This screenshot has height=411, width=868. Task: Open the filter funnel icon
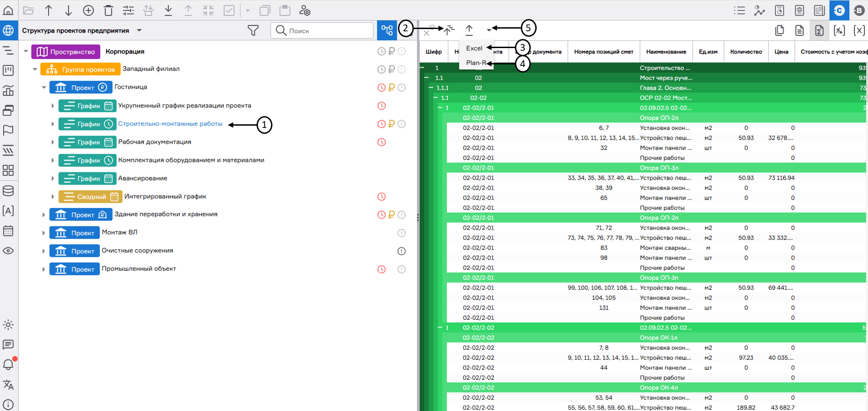pos(253,30)
